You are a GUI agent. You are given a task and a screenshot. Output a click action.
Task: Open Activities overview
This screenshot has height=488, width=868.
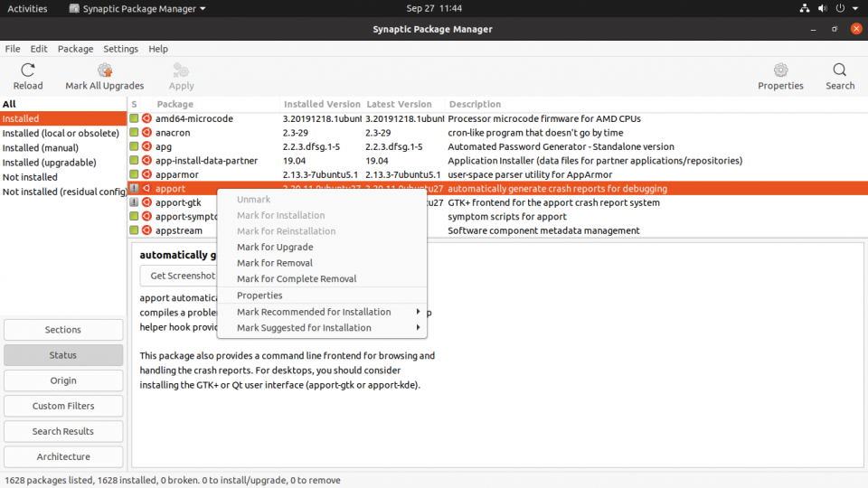[27, 8]
